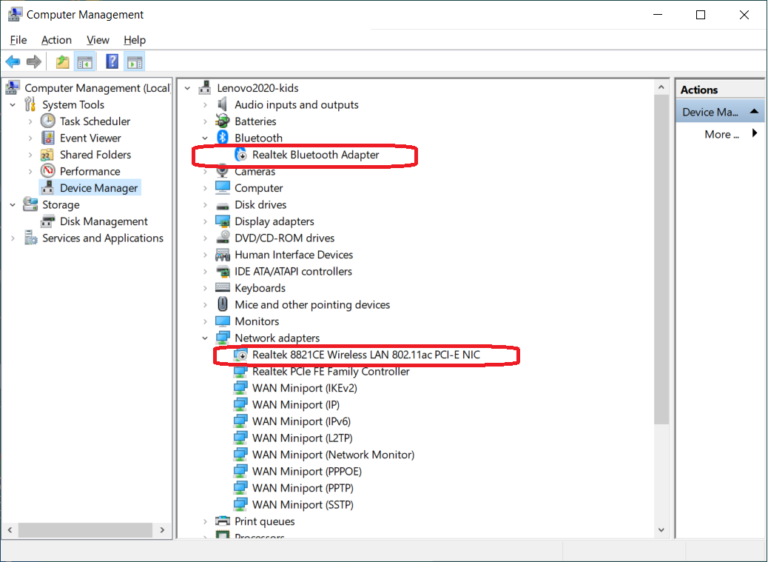
Task: Select Device Manager in the console tree
Action: click(x=98, y=188)
